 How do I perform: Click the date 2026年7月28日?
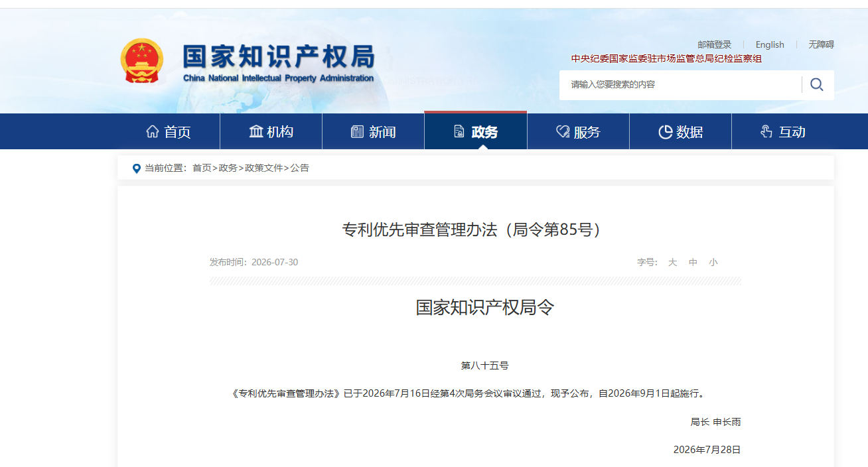(707, 450)
